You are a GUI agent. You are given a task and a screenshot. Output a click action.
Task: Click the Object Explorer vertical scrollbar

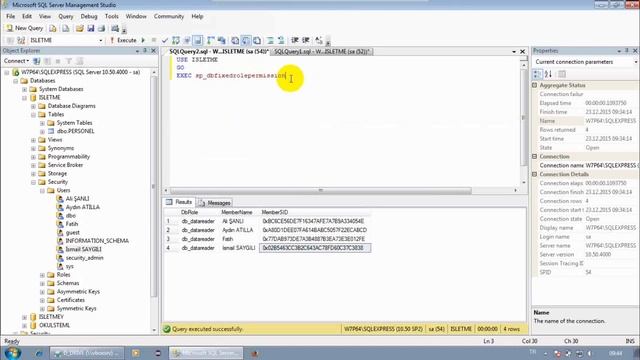pyautogui.click(x=154, y=186)
